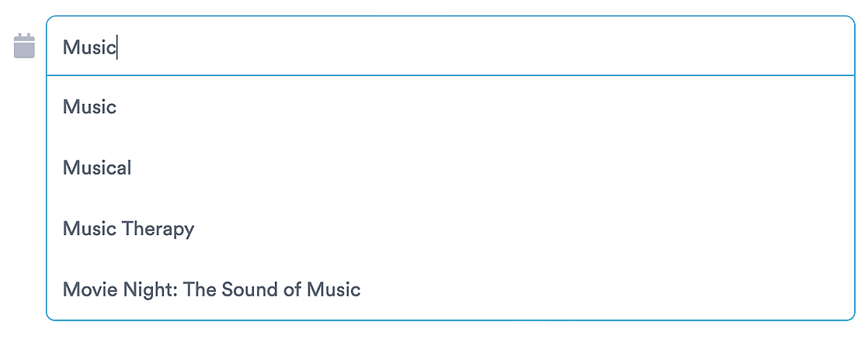The height and width of the screenshot is (339, 868).
Task: Select "Movie Night: The Sound of Music"
Action: (211, 290)
